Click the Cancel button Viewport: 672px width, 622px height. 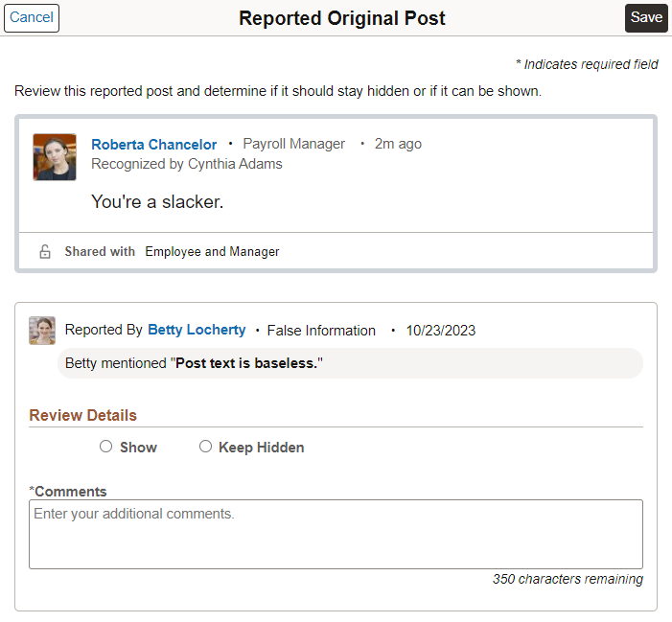(32, 18)
